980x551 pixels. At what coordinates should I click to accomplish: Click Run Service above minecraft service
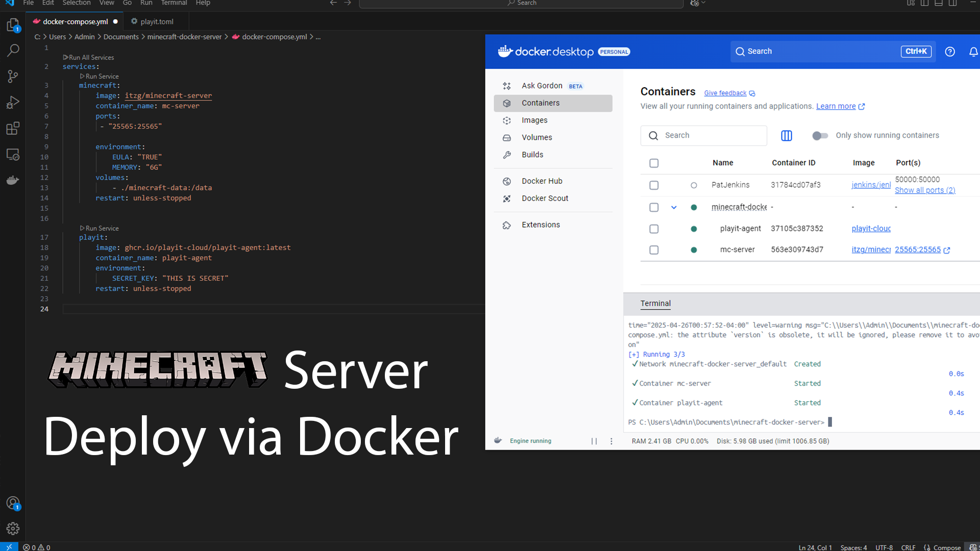coord(99,76)
